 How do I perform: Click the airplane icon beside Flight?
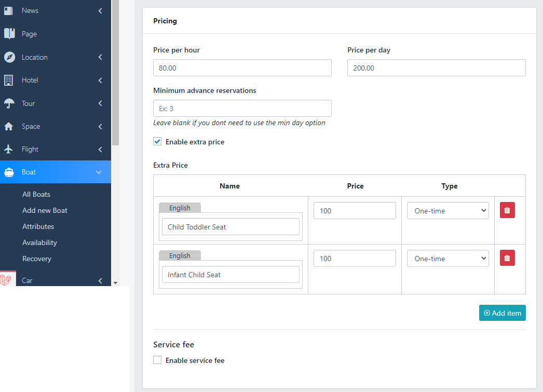9,149
